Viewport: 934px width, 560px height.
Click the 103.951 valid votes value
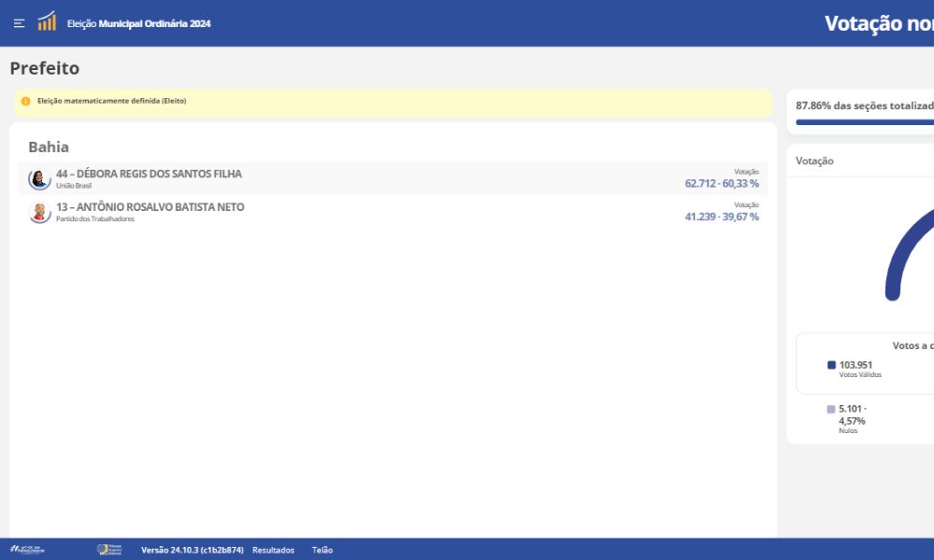click(x=856, y=365)
